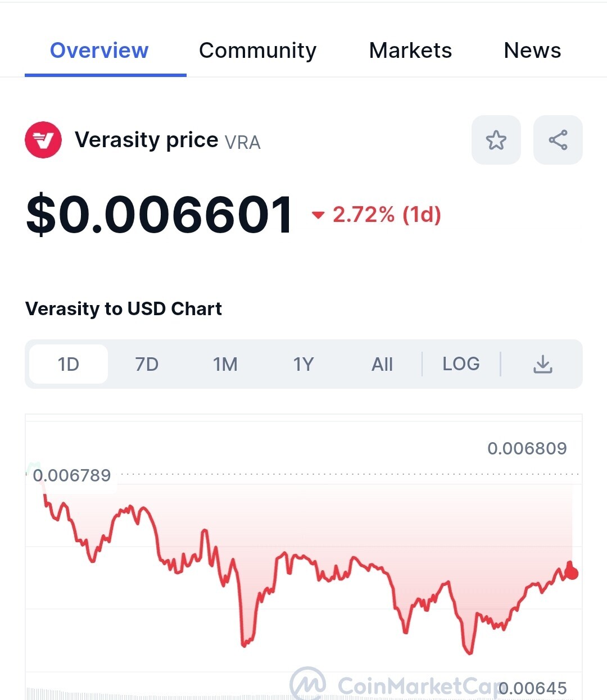
Task: Open the share icon button
Action: [x=558, y=140]
